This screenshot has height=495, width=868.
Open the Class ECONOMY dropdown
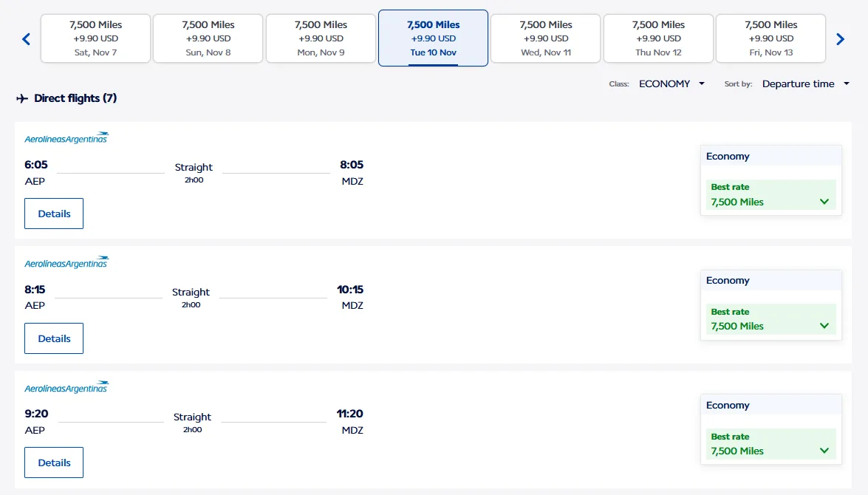[671, 84]
